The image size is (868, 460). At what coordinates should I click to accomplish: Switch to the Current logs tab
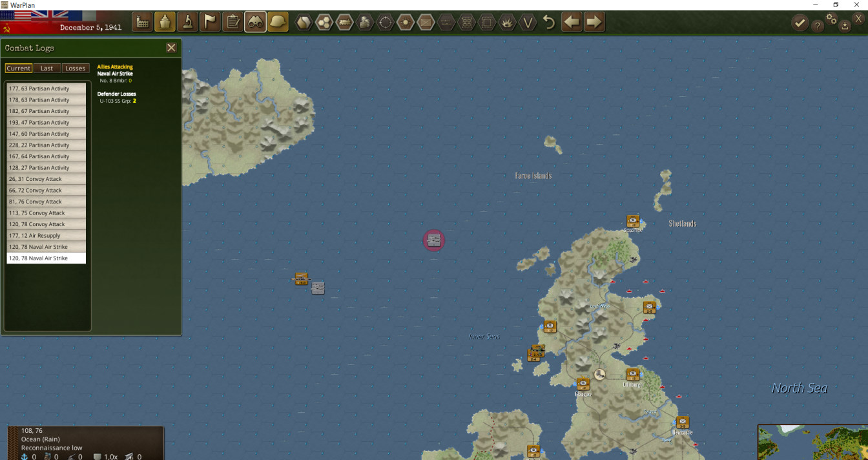pos(19,68)
